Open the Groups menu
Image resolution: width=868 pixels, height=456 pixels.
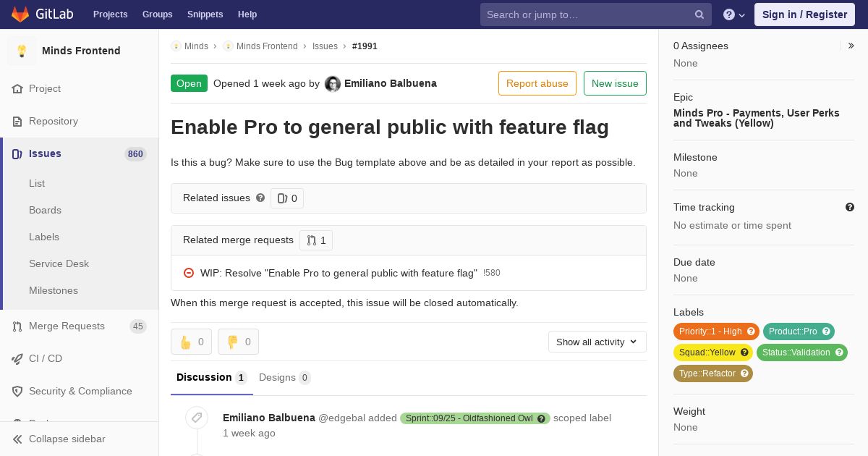tap(158, 14)
